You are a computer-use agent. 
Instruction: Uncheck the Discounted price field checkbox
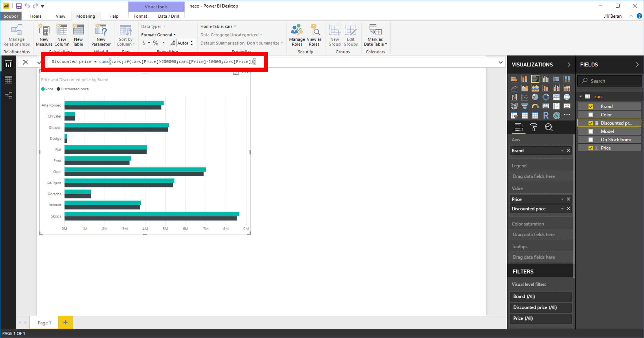(x=591, y=123)
